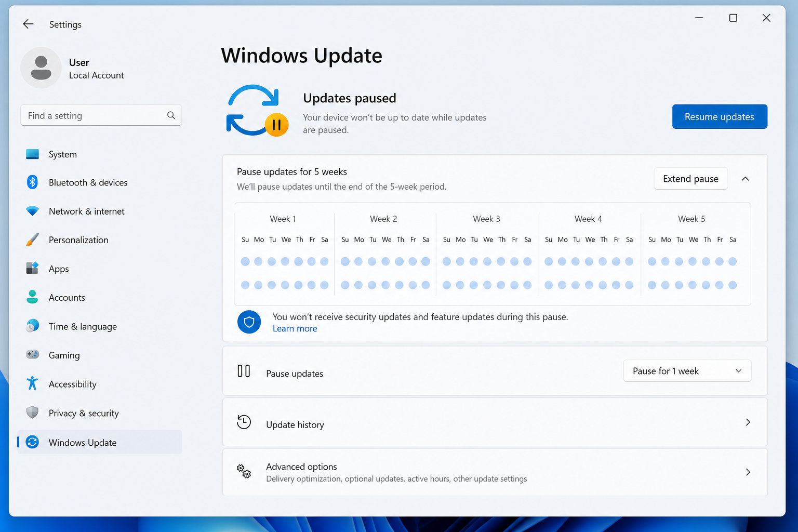The image size is (798, 532).
Task: Select Personalization in the sidebar
Action: tap(100, 240)
